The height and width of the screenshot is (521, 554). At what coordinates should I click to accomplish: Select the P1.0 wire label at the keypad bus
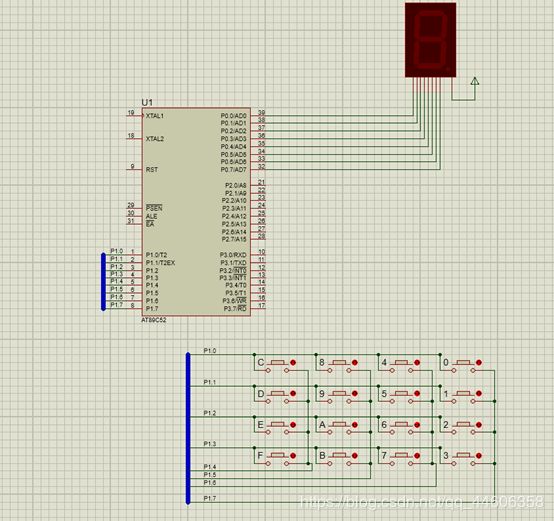(210, 351)
